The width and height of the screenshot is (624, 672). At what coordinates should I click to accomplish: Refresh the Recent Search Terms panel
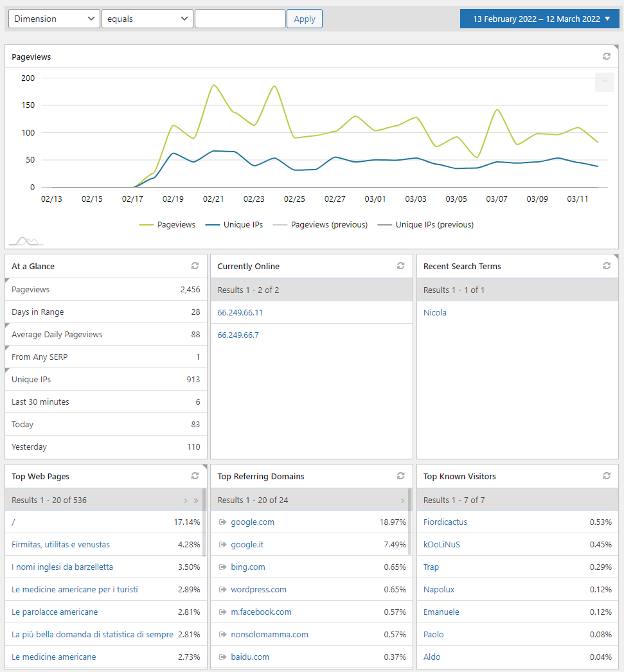click(x=606, y=266)
